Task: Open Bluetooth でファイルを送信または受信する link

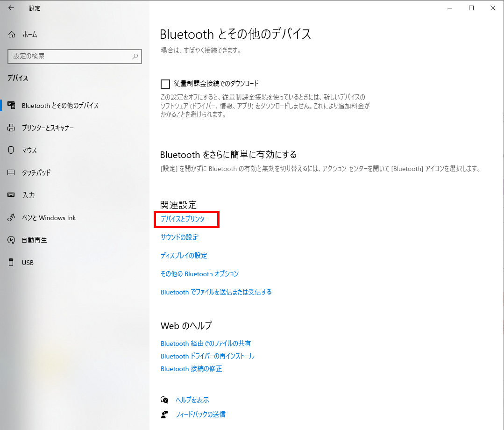Action: (216, 292)
